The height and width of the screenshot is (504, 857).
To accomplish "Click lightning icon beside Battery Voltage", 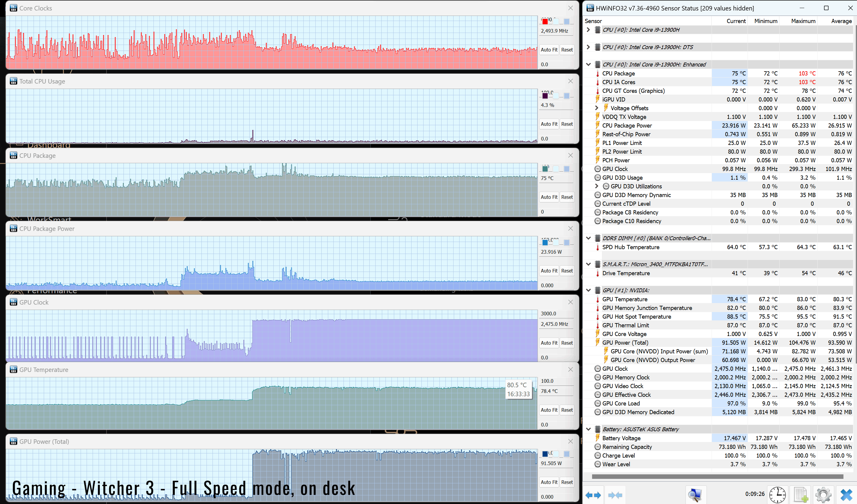I will click(597, 438).
